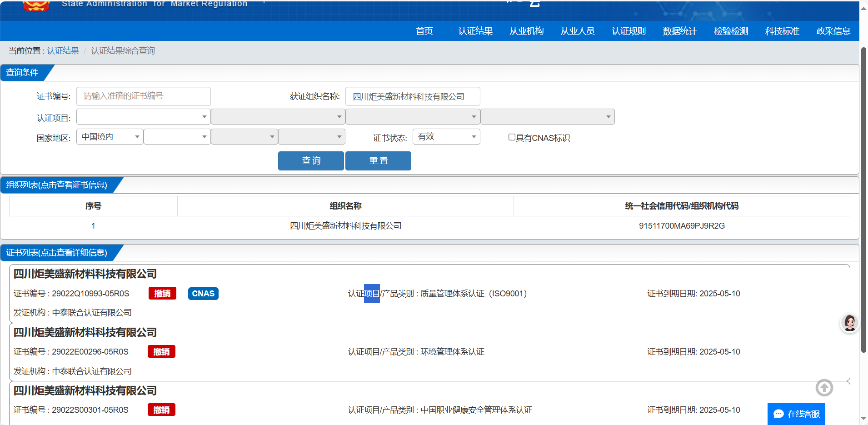The image size is (868, 425).
Task: Click the 重置 reset button
Action: pos(378,161)
